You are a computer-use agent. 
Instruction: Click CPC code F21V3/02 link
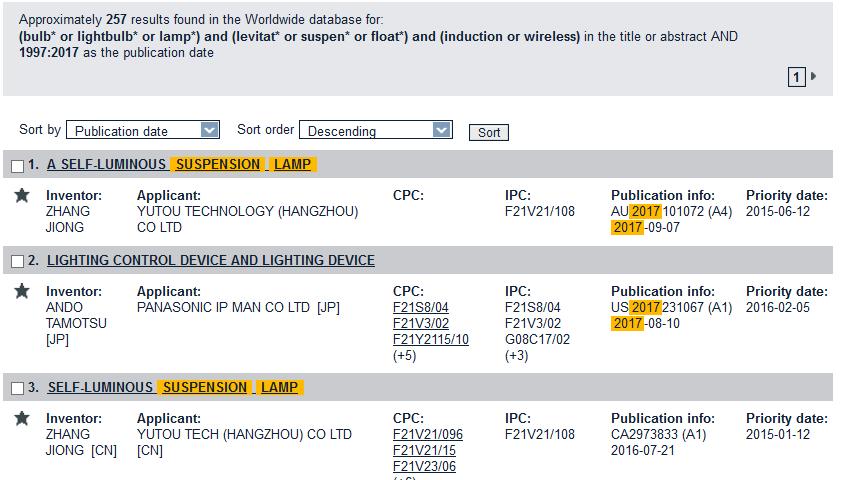pyautogui.click(x=421, y=323)
